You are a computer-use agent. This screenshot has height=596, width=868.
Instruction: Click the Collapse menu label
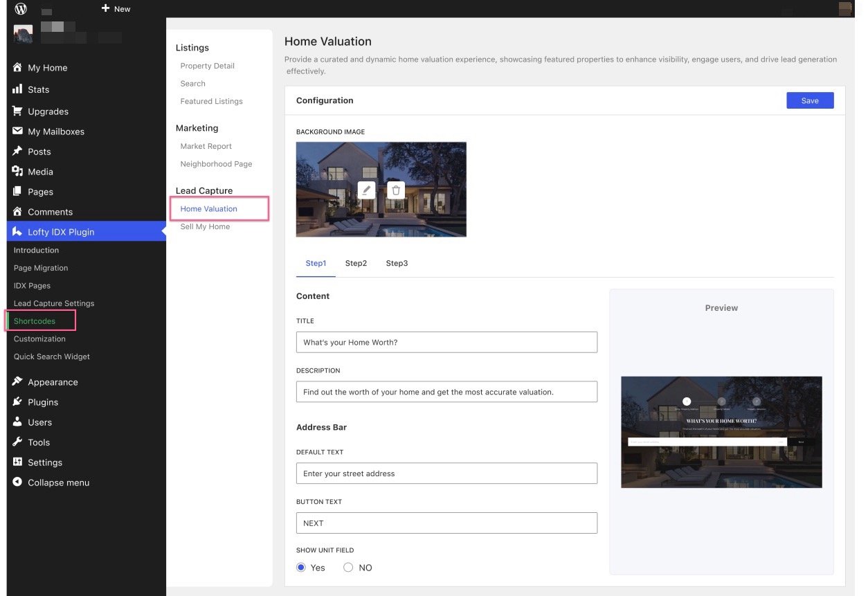59,482
